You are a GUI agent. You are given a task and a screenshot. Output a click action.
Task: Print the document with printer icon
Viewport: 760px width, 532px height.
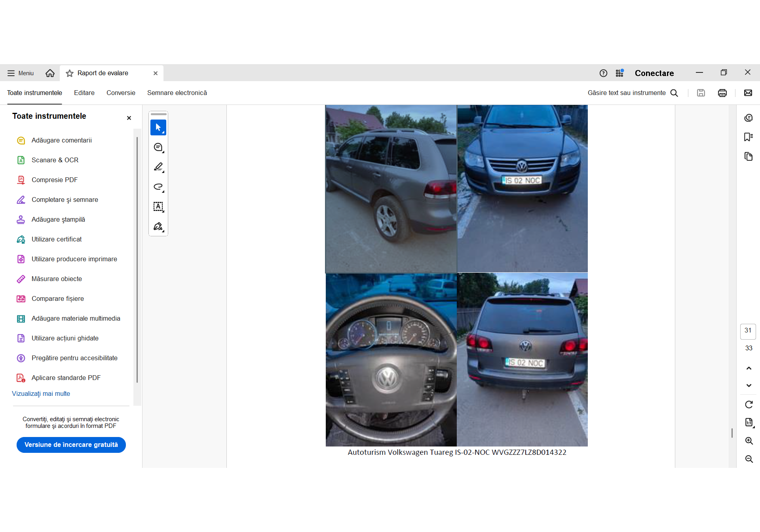click(722, 93)
